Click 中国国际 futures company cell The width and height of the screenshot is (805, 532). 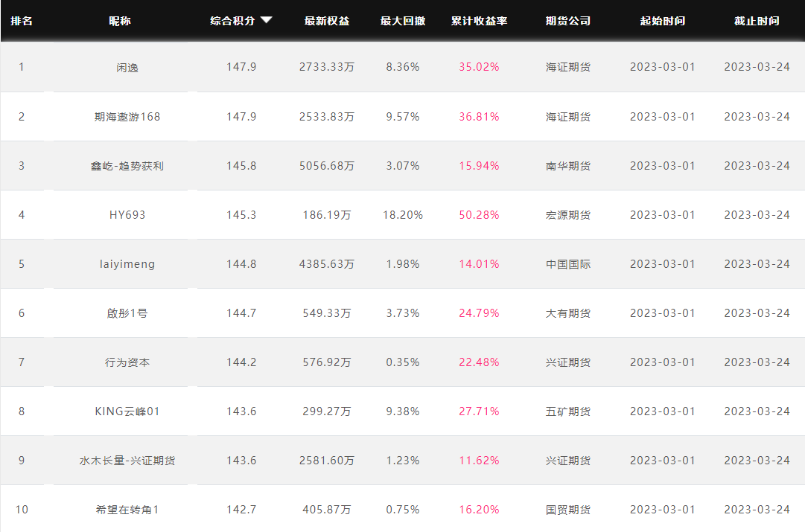(x=567, y=264)
